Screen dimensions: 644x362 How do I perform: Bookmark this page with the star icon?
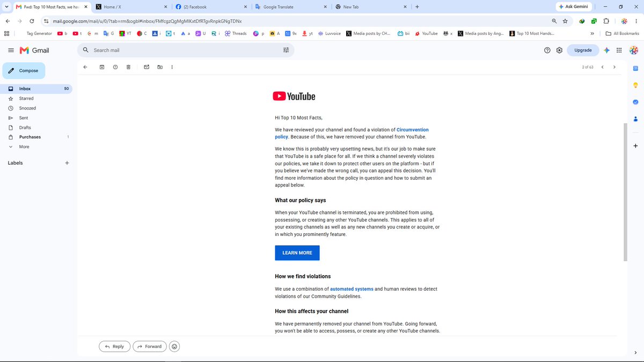(x=565, y=21)
